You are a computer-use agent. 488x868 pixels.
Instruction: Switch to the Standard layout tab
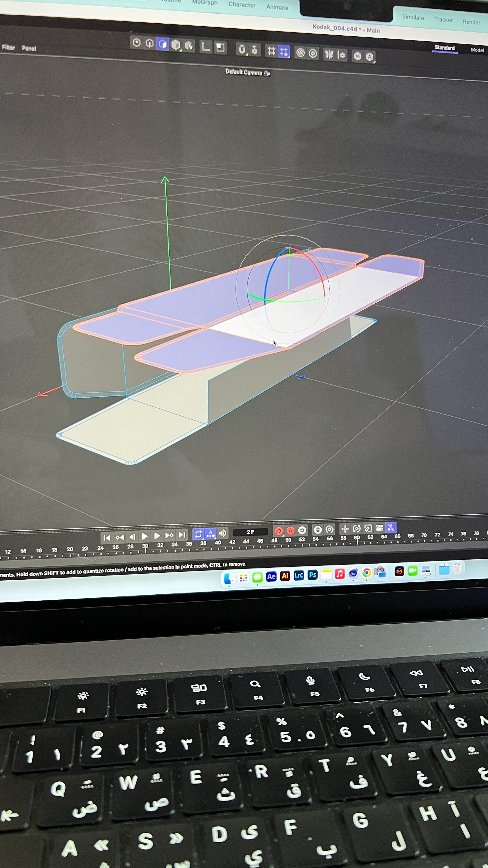445,48
